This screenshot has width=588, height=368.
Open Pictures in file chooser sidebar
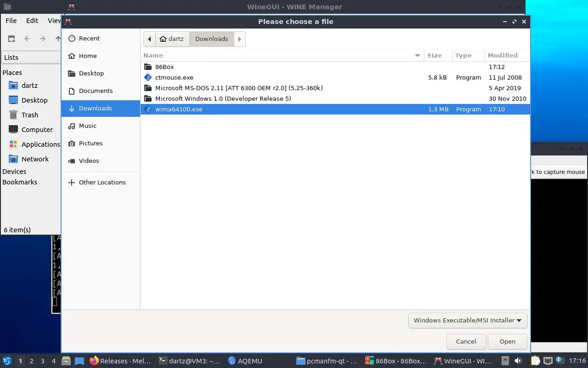click(x=101, y=144)
